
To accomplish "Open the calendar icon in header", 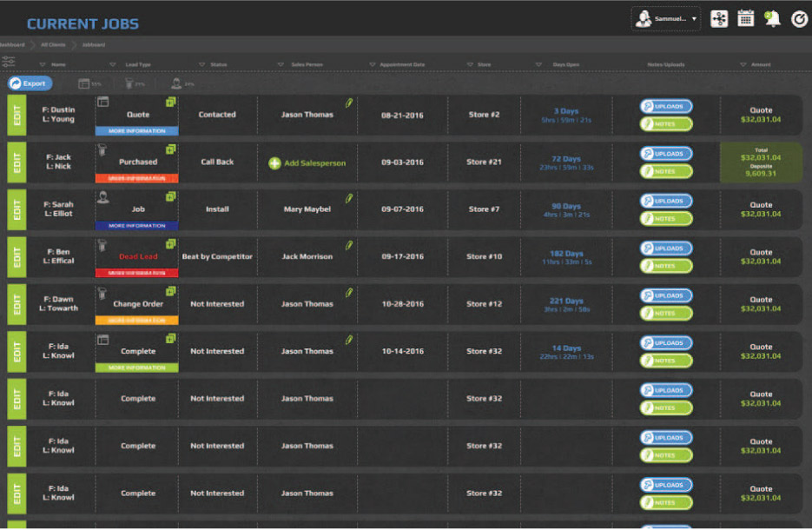I will point(745,18).
